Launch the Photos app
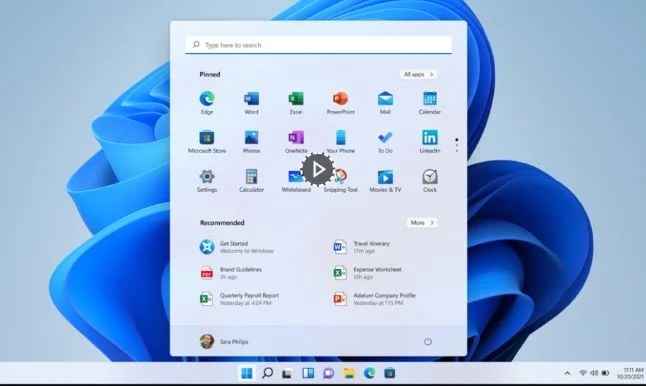The height and width of the screenshot is (386, 646). pos(251,142)
